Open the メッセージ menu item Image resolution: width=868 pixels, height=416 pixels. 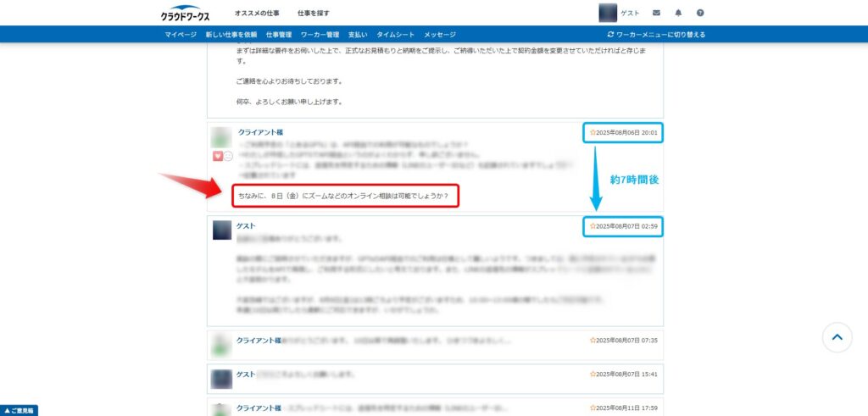(440, 35)
